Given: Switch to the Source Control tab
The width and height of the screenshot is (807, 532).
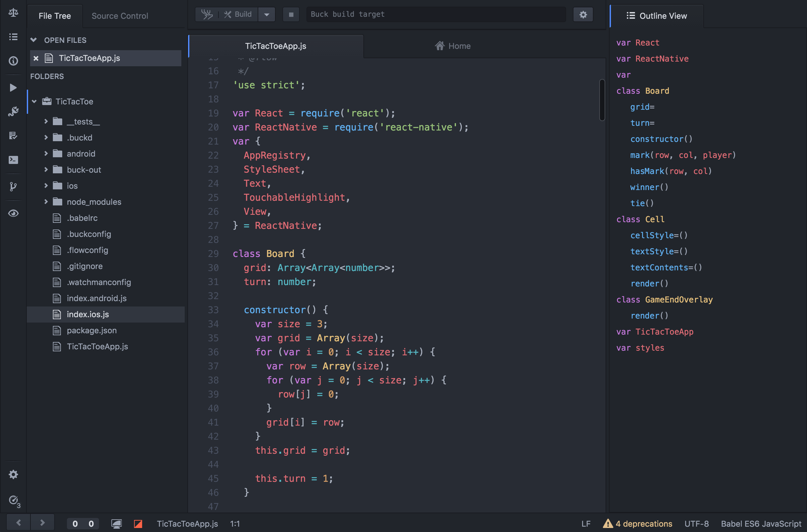Looking at the screenshot, I should [x=120, y=16].
